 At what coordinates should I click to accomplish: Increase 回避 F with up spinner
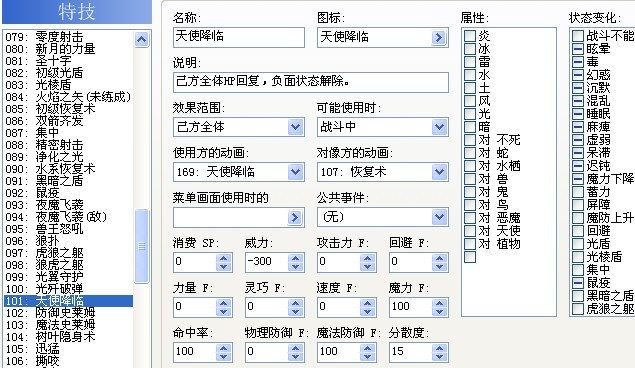point(439,258)
